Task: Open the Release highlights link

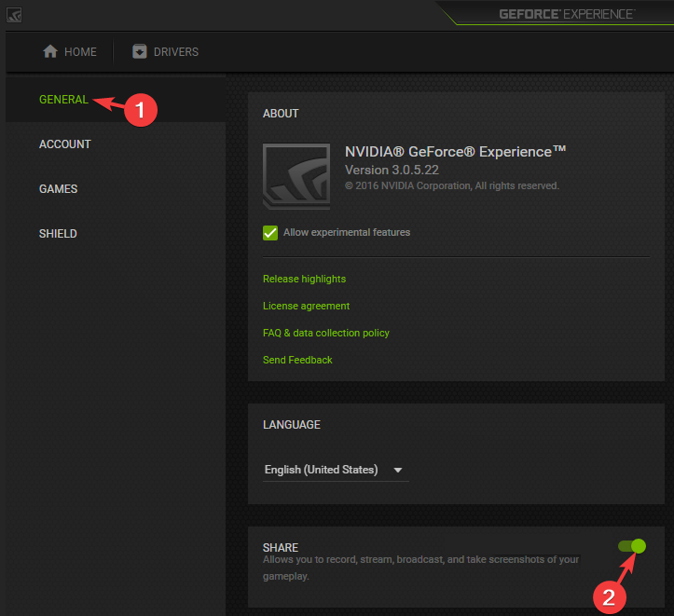Action: coord(304,279)
